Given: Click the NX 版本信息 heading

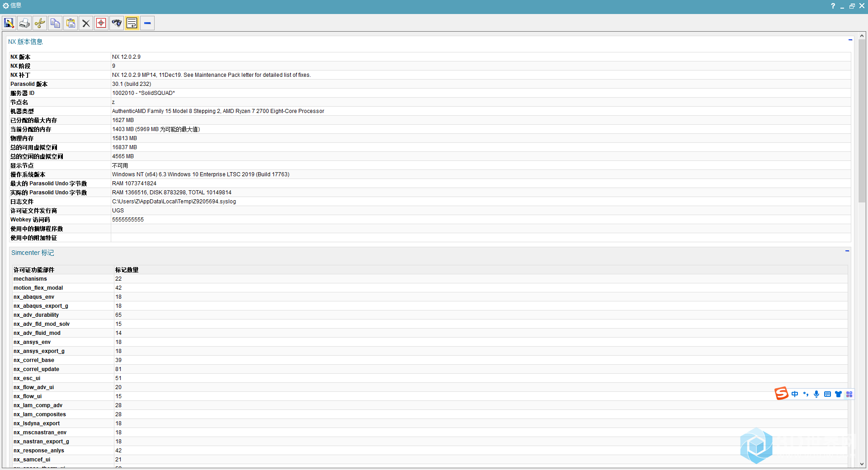Looking at the screenshot, I should click(25, 42).
